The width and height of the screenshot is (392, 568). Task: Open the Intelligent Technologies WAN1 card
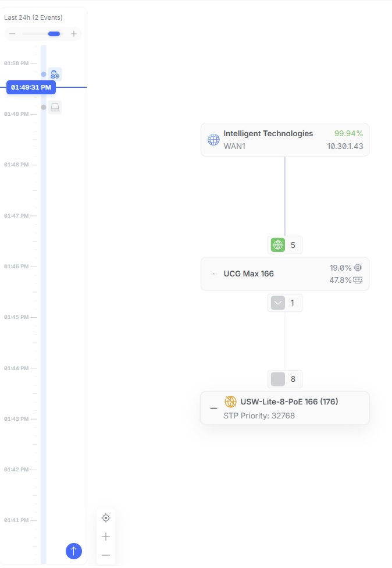(285, 140)
